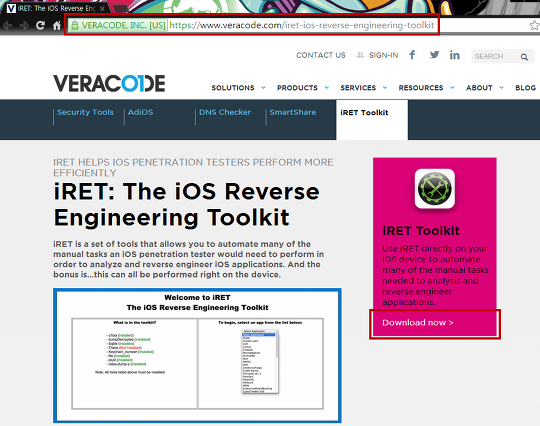
Task: Go to the browser home page icon
Action: (56, 25)
